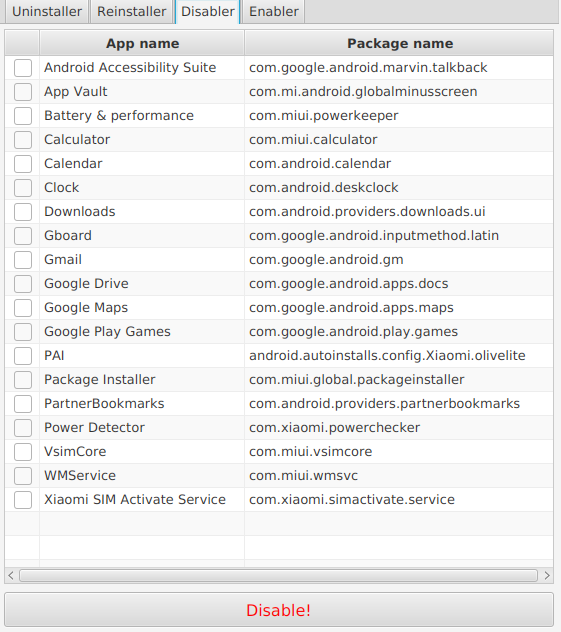Click the horizontal scrollbar left arrow

[x=11, y=575]
